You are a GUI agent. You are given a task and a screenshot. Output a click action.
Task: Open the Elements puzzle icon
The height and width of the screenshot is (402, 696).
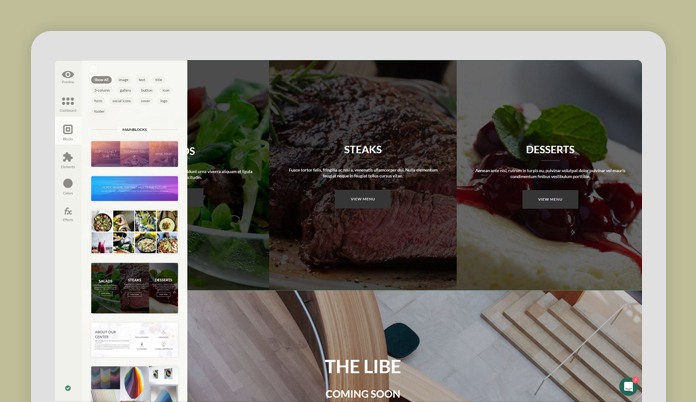[68, 157]
